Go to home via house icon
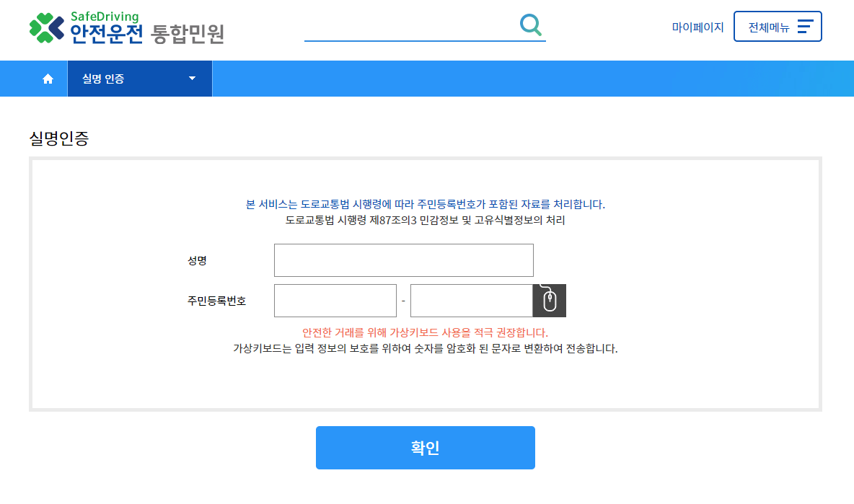Image resolution: width=854 pixels, height=504 pixels. 48,79
